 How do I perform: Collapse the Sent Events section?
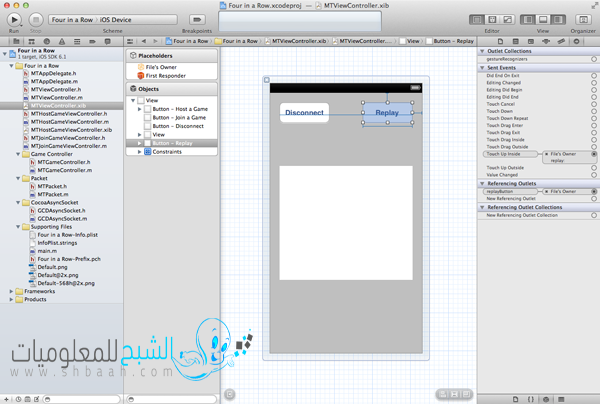[x=482, y=68]
